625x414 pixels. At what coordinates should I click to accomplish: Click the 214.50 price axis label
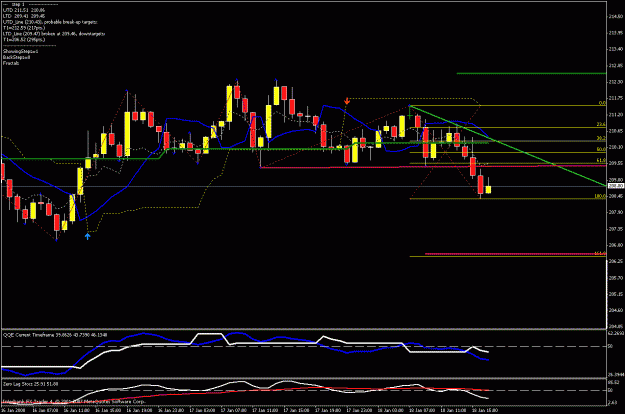pyautogui.click(x=616, y=17)
